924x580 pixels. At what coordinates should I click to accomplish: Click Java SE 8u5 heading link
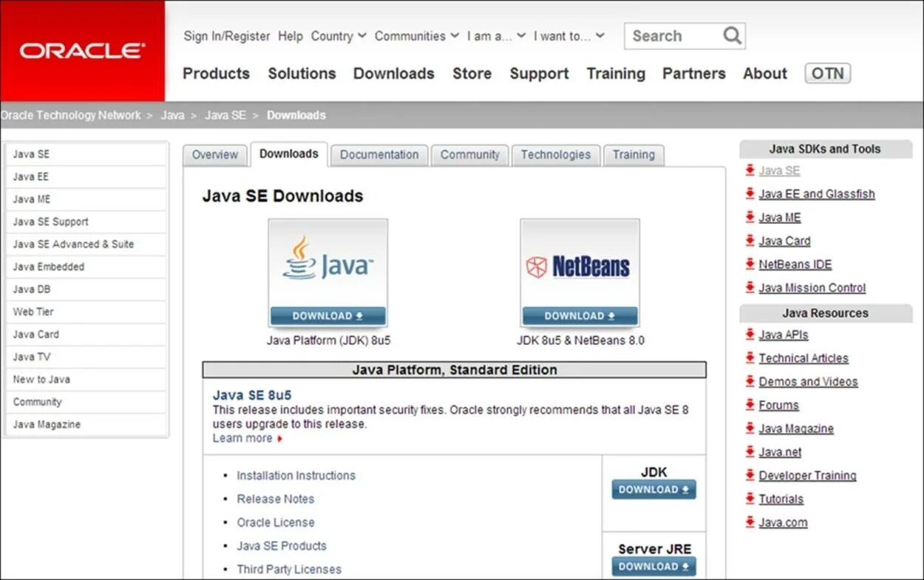(252, 395)
